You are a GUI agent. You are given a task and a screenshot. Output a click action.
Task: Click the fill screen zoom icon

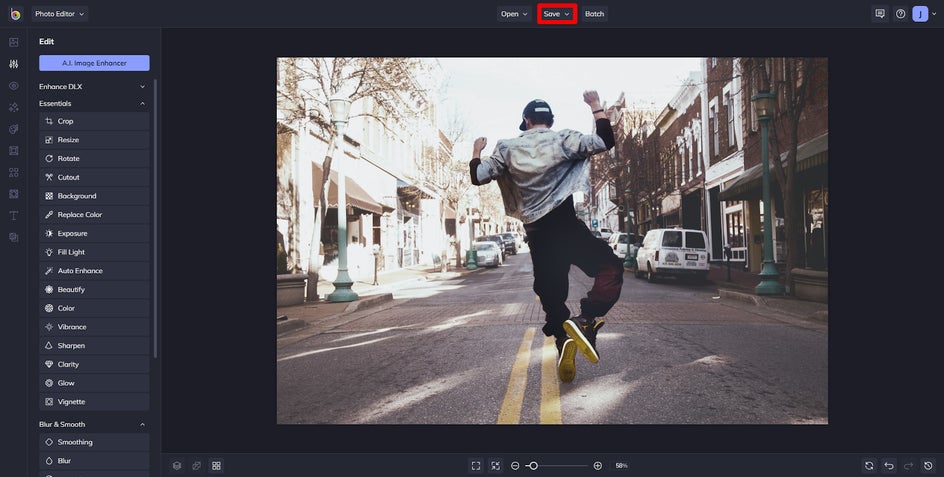pos(495,466)
